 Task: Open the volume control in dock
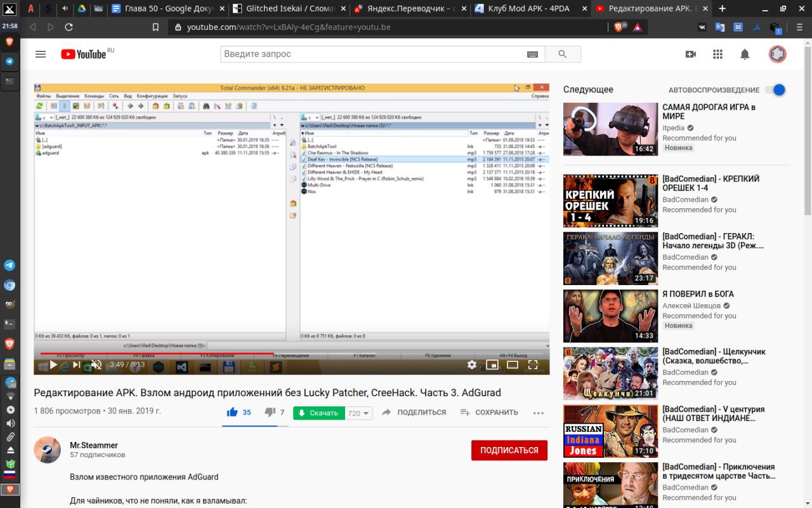coord(10,424)
